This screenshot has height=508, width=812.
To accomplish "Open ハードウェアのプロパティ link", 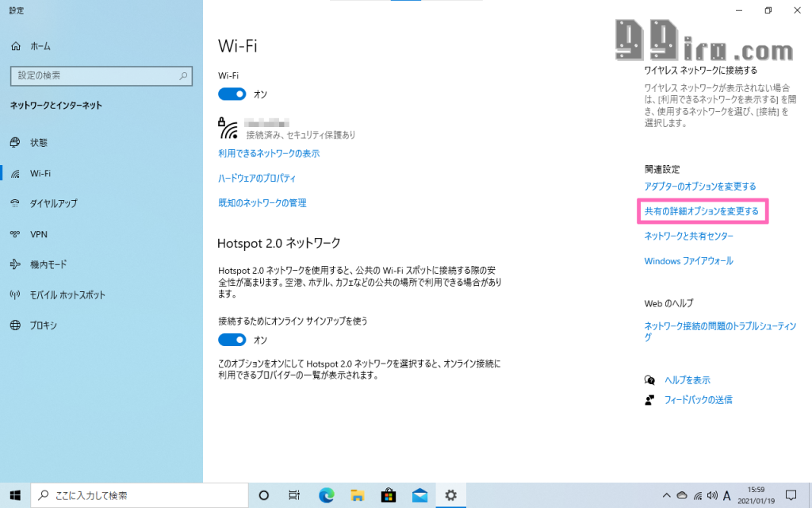I will coord(257,178).
